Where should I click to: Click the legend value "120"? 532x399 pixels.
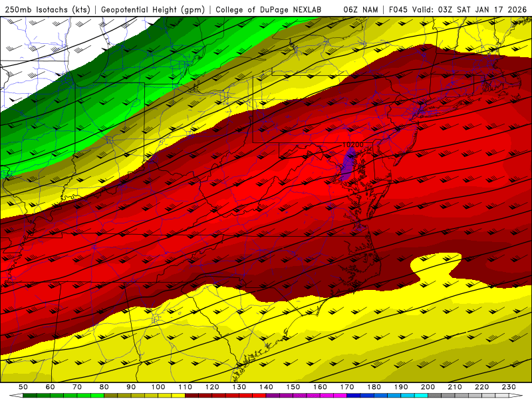pos(212,387)
